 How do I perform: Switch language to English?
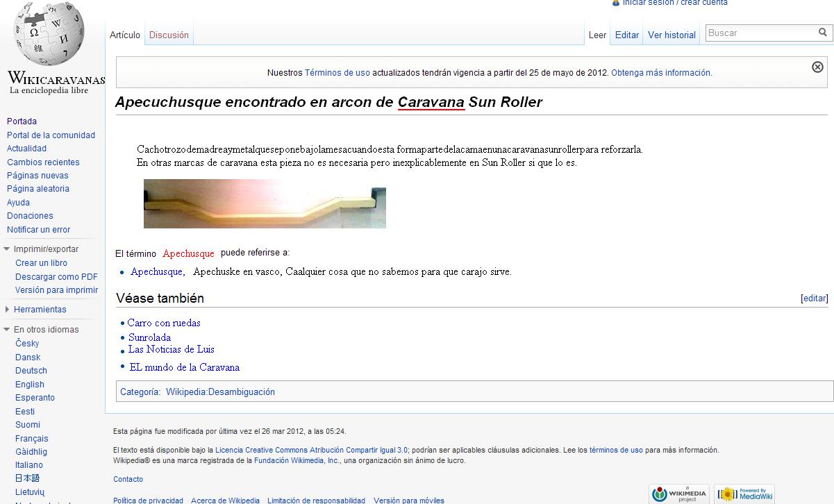coord(30,384)
